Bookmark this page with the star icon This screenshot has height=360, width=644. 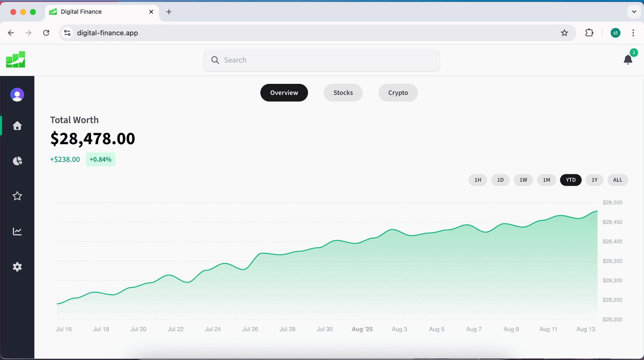pyautogui.click(x=565, y=33)
